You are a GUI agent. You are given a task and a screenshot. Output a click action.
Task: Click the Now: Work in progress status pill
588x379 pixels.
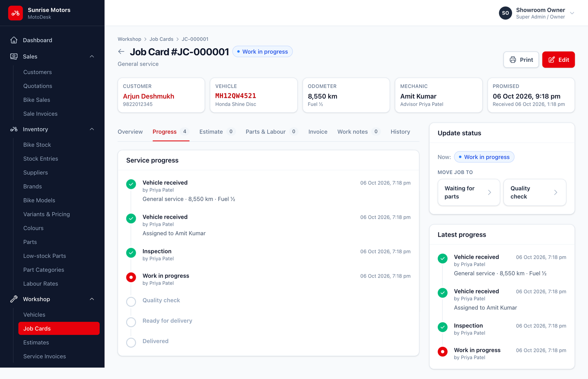[x=484, y=157]
